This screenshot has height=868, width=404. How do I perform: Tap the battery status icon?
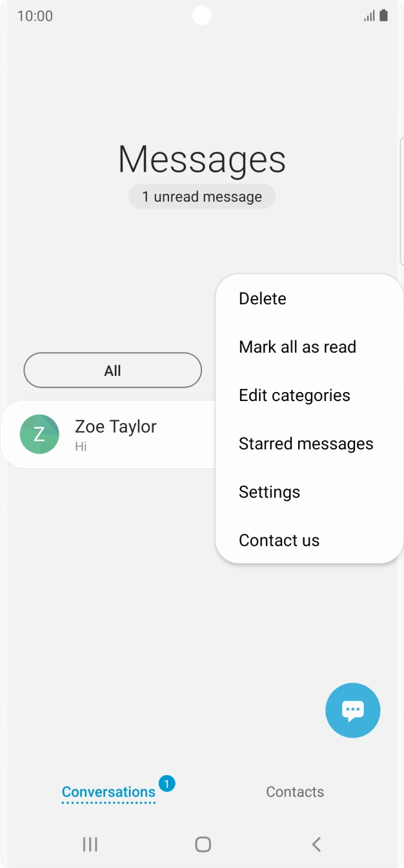[384, 15]
